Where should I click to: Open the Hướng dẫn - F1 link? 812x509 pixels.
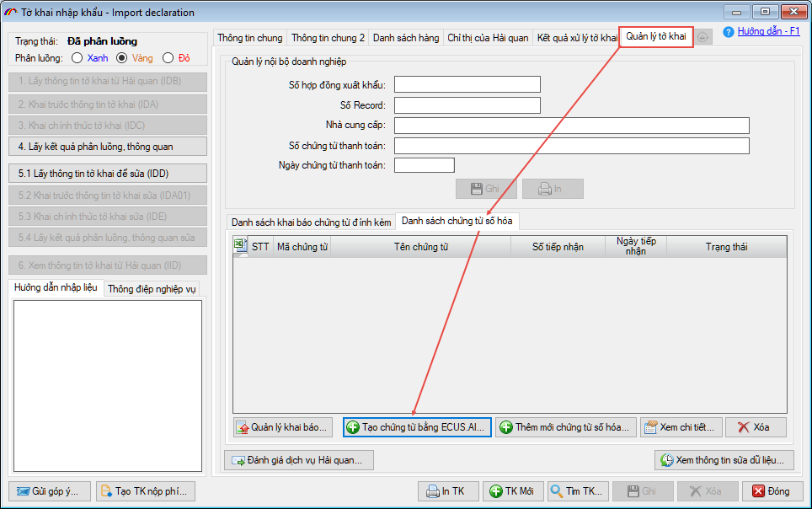pos(768,31)
